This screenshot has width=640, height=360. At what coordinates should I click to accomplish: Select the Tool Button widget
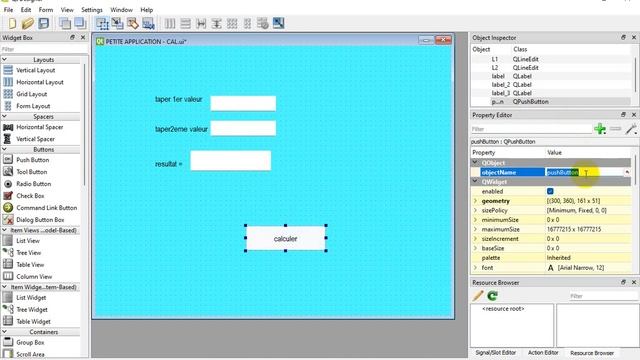(31, 172)
